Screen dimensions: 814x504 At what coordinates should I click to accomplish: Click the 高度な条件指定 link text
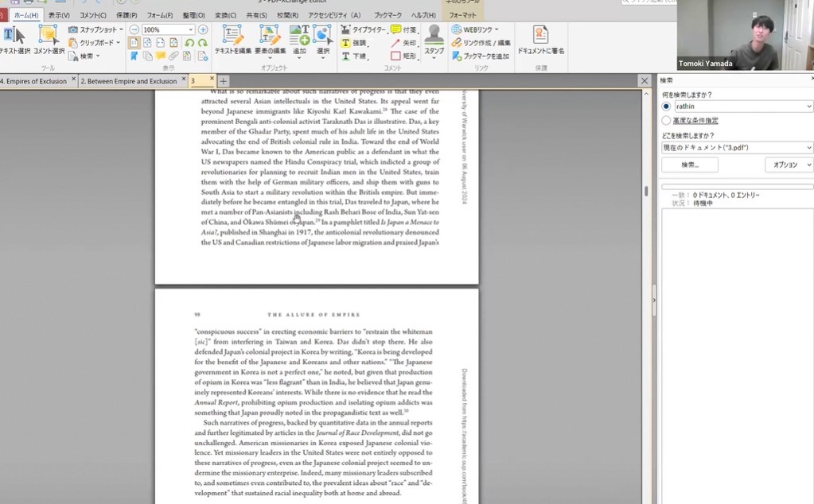click(x=695, y=121)
